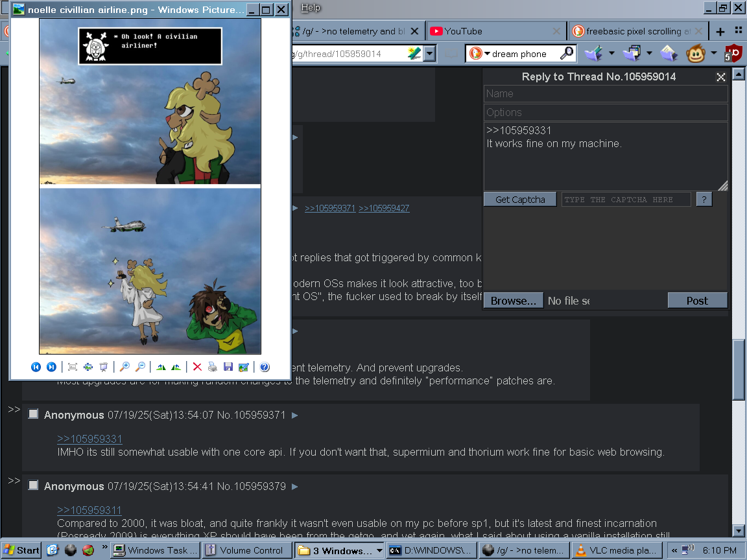Click the Options input field
747x560 pixels.
tap(606, 112)
